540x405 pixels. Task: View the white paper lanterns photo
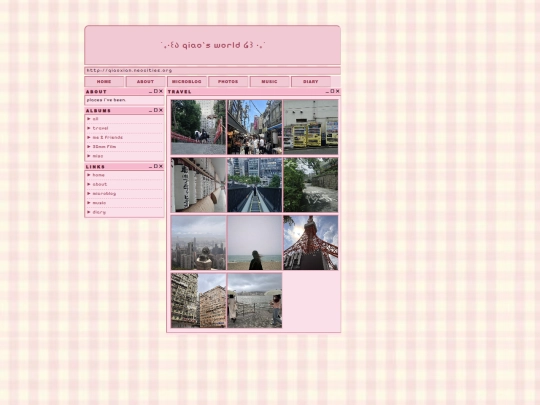point(198,185)
